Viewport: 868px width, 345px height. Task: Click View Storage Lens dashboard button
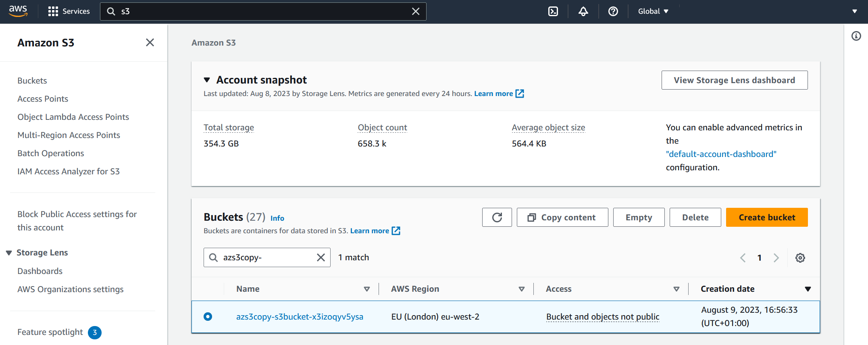[735, 80]
